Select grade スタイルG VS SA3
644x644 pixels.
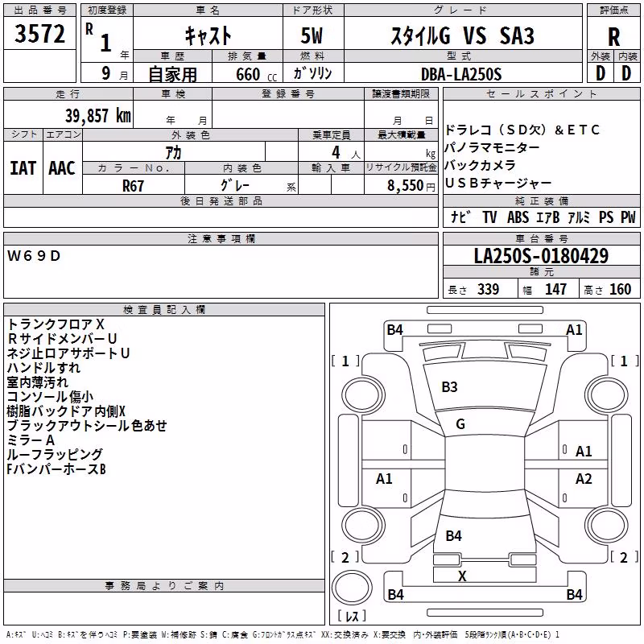click(x=462, y=35)
